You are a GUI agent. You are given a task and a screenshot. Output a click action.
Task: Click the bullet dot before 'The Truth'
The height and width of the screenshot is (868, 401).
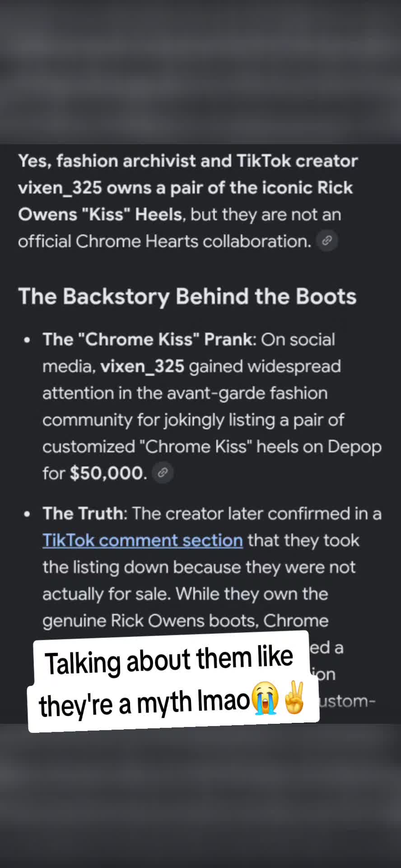(27, 514)
